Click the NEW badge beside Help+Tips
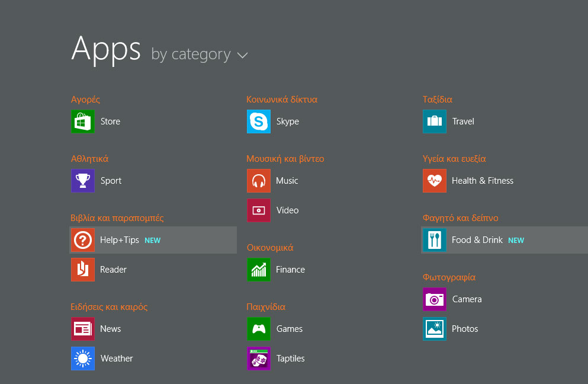The height and width of the screenshot is (384, 588). pos(153,241)
